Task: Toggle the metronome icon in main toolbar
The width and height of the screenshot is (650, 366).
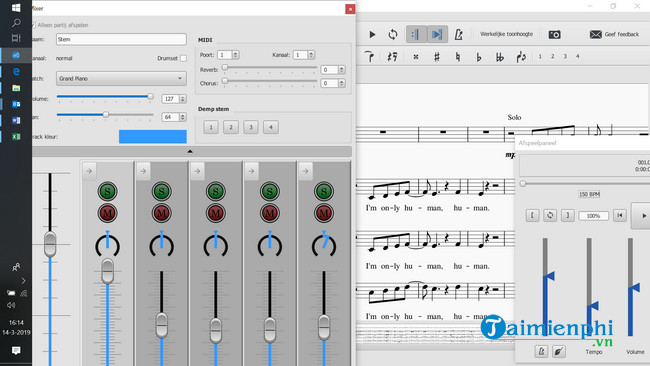Action: [x=458, y=34]
